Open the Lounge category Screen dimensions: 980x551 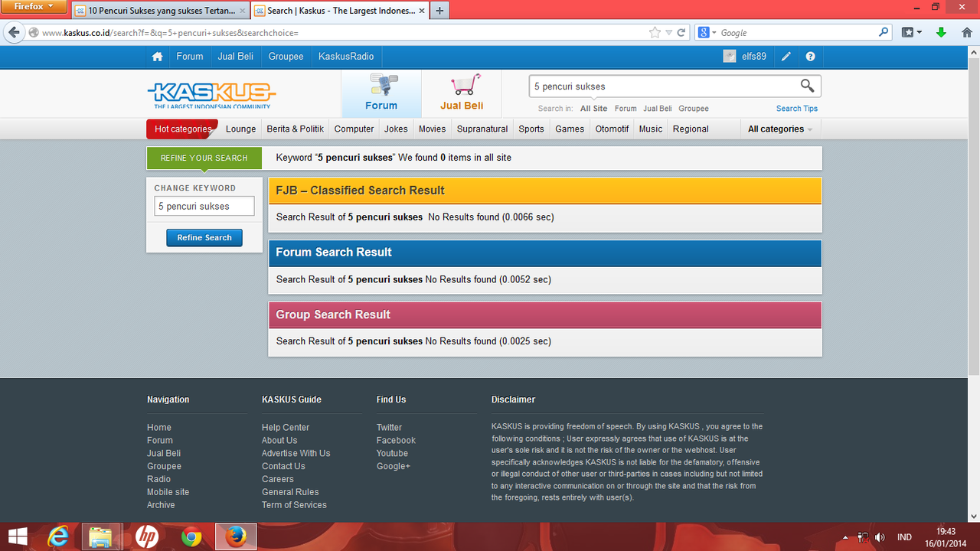pyautogui.click(x=241, y=129)
